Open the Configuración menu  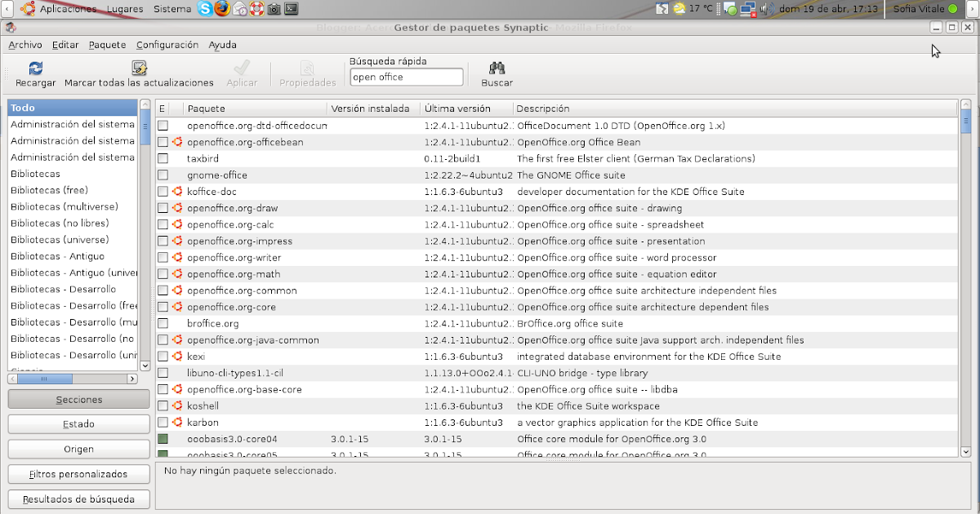(167, 45)
